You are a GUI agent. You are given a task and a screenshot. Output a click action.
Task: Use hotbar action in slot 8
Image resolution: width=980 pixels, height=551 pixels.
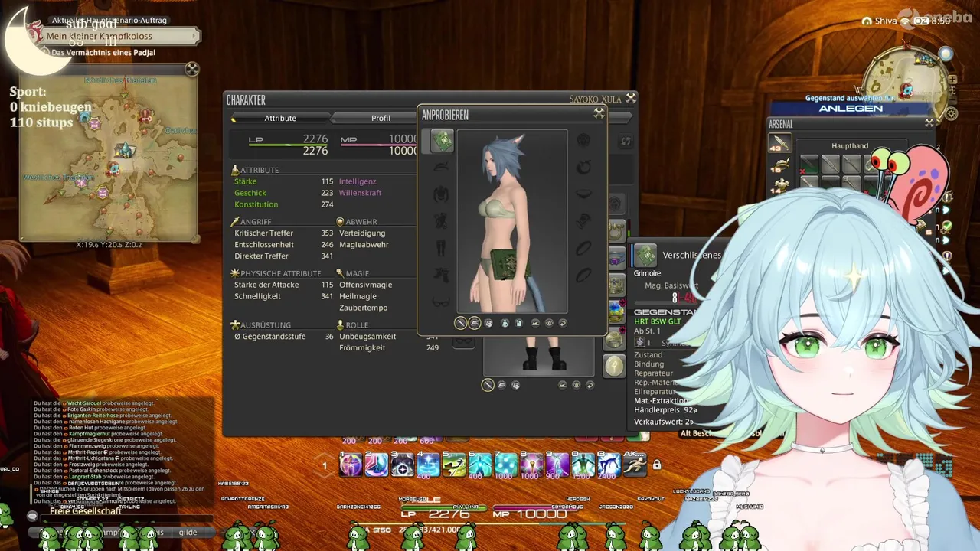click(x=532, y=464)
